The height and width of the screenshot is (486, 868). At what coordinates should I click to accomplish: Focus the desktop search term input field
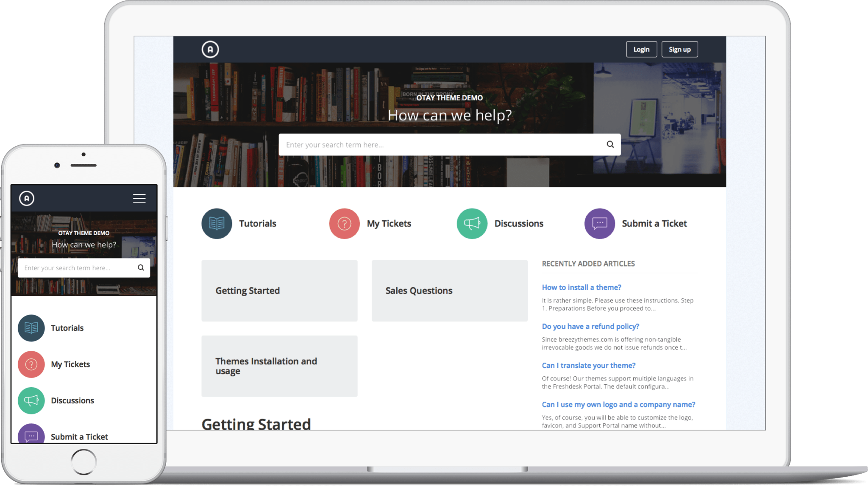point(441,145)
